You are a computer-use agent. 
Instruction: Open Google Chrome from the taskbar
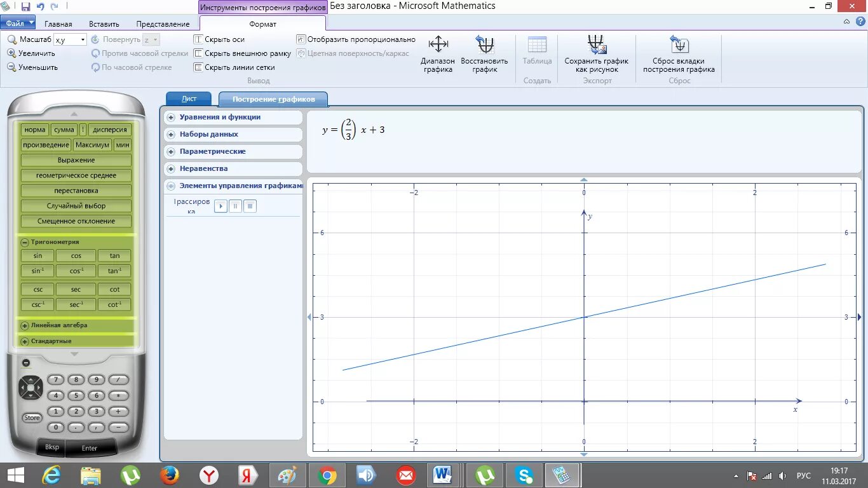coord(327,475)
